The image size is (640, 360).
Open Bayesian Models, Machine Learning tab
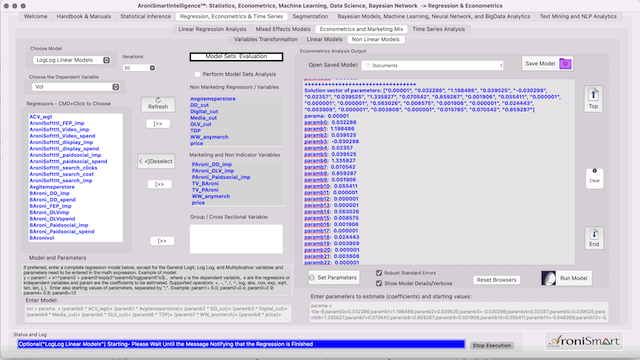[433, 16]
